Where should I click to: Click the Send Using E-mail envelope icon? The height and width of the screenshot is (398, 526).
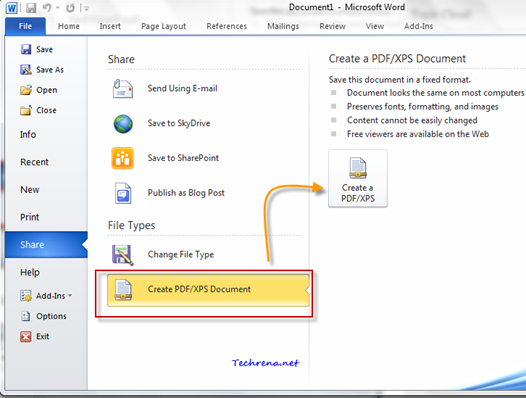coord(122,89)
